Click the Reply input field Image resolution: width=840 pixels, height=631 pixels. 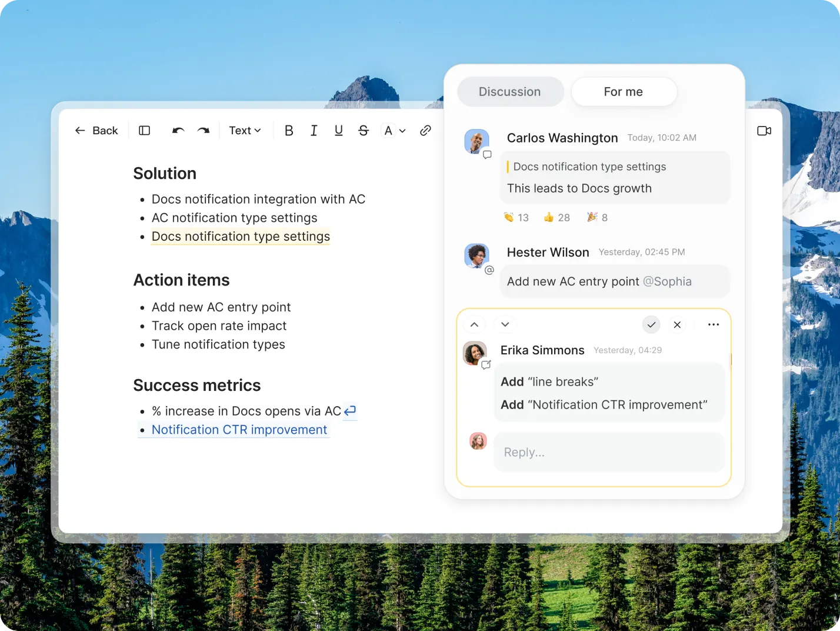coord(609,452)
